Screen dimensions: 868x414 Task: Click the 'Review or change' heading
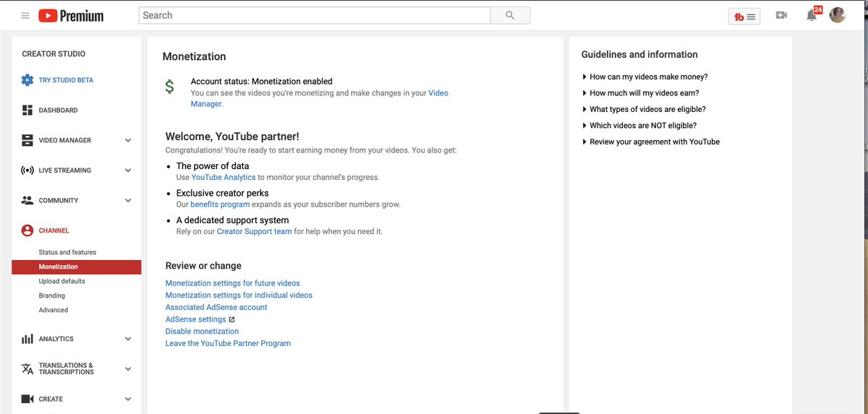pyautogui.click(x=203, y=266)
